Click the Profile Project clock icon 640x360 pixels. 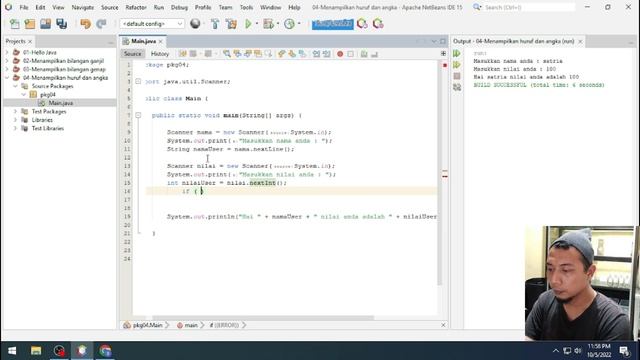pos(289,24)
